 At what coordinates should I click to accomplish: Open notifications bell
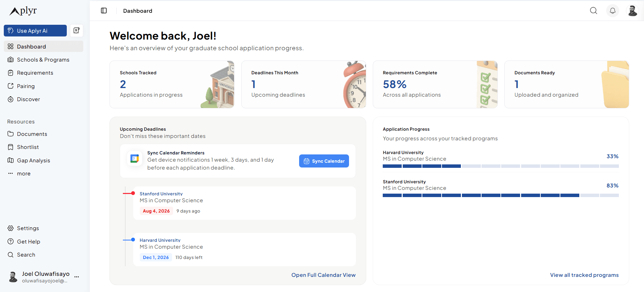[x=613, y=11]
